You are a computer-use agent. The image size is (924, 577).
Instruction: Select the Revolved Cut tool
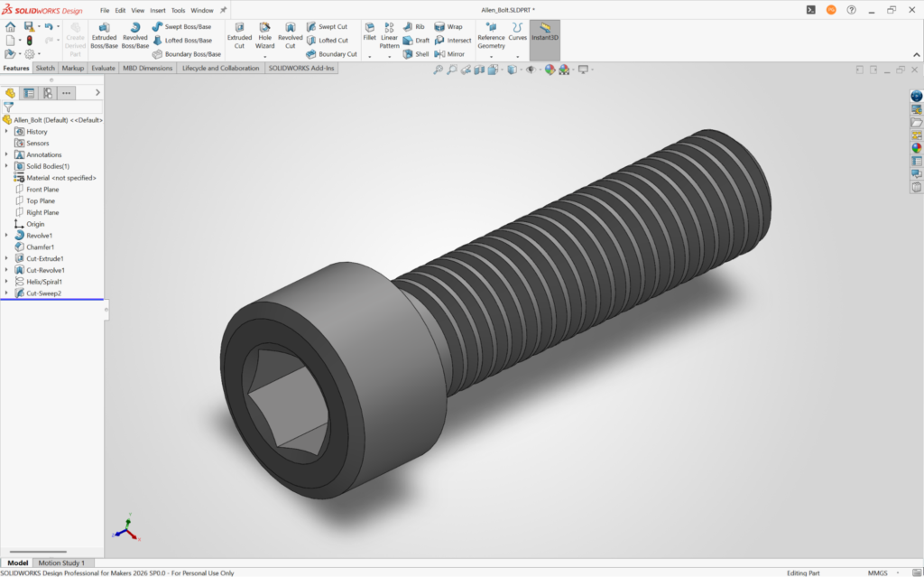click(x=290, y=37)
